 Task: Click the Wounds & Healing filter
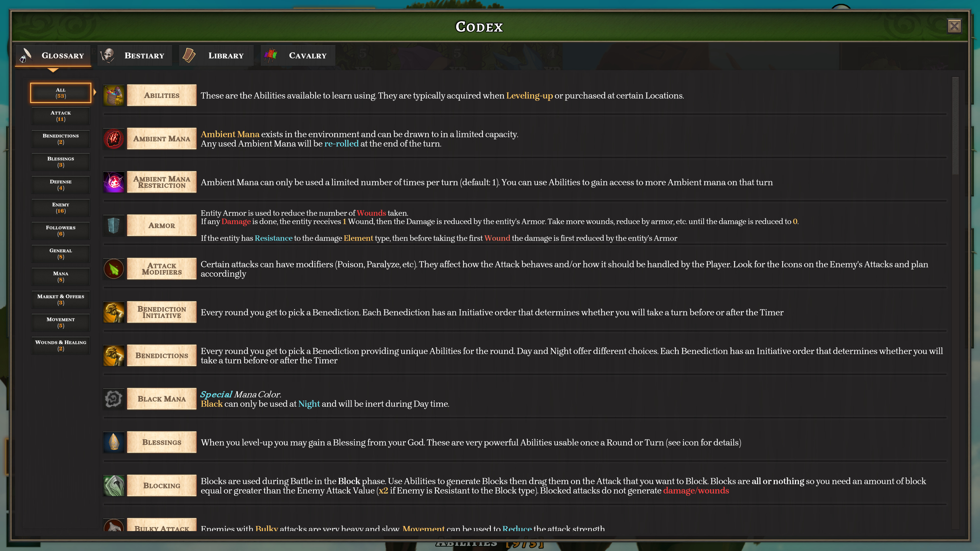pyautogui.click(x=60, y=345)
